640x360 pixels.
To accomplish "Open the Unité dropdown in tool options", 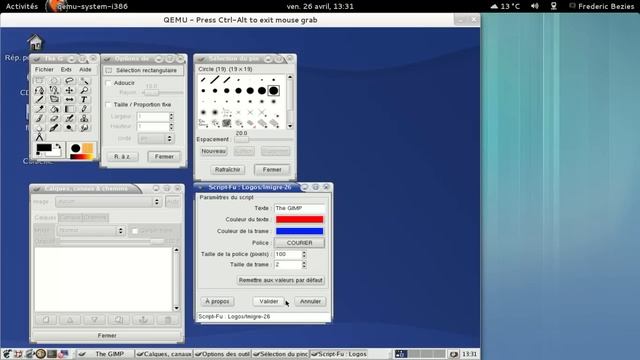I will pos(156,139).
